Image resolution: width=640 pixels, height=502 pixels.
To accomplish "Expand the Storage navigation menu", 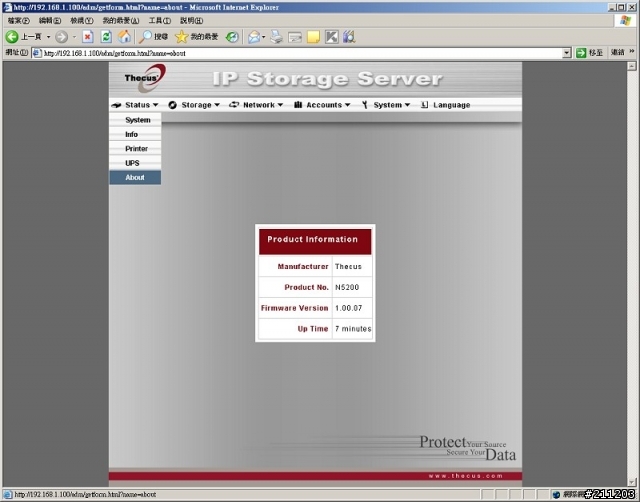I will pos(194,105).
